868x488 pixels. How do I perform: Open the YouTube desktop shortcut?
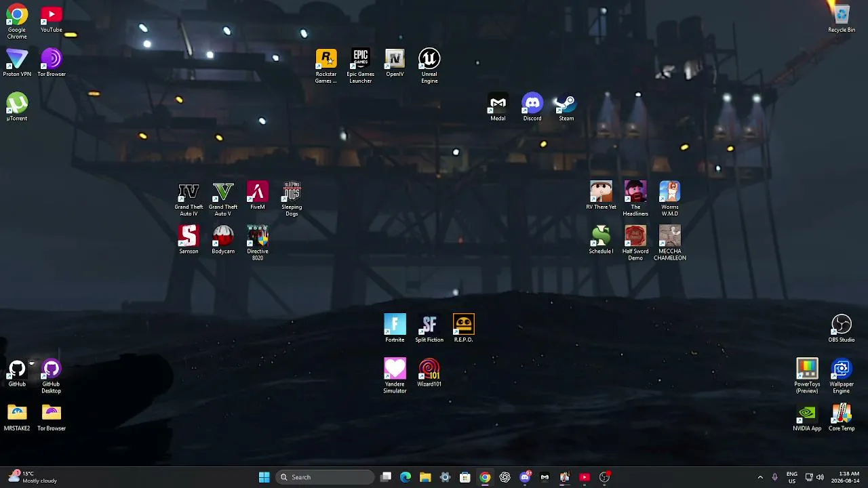coord(52,19)
